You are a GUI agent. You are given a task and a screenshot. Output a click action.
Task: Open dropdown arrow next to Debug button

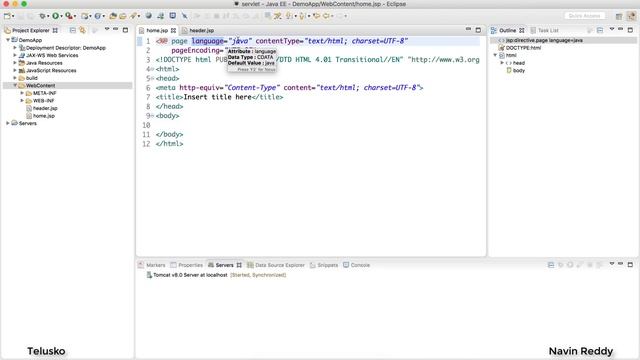48,16
